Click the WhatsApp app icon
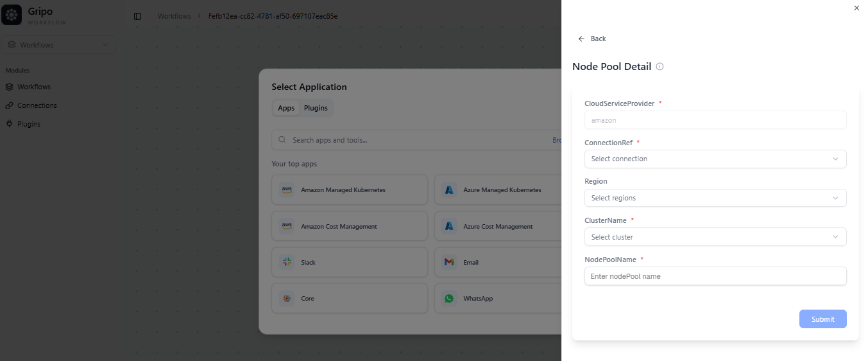The height and width of the screenshot is (361, 868). pyautogui.click(x=449, y=299)
